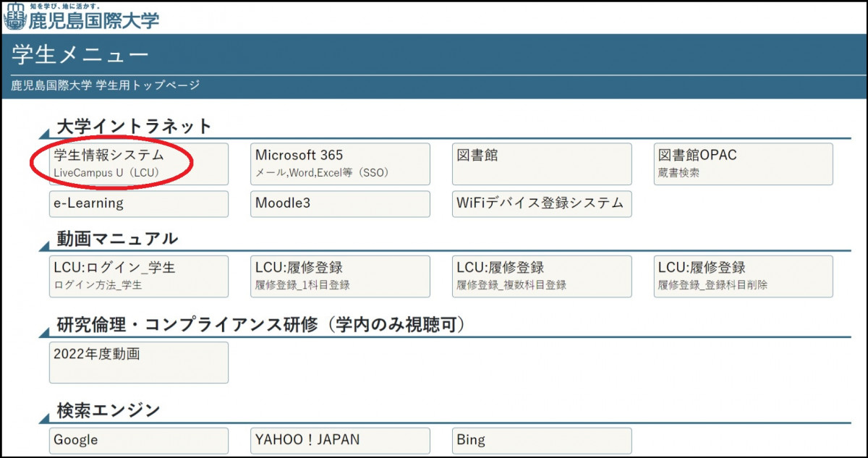Viewport: 868px width, 458px height.
Task: Open the Bing search link
Action: click(x=542, y=441)
